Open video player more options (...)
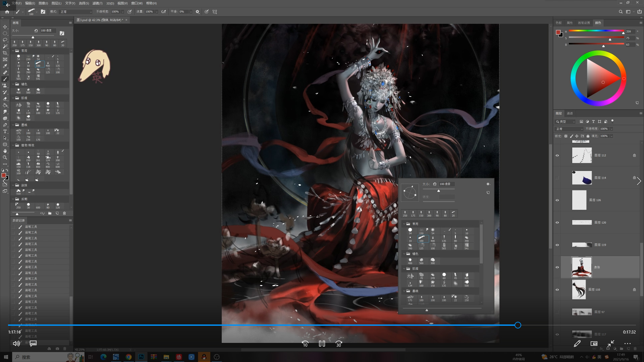Screen dimensions: 644x362 point(627,344)
